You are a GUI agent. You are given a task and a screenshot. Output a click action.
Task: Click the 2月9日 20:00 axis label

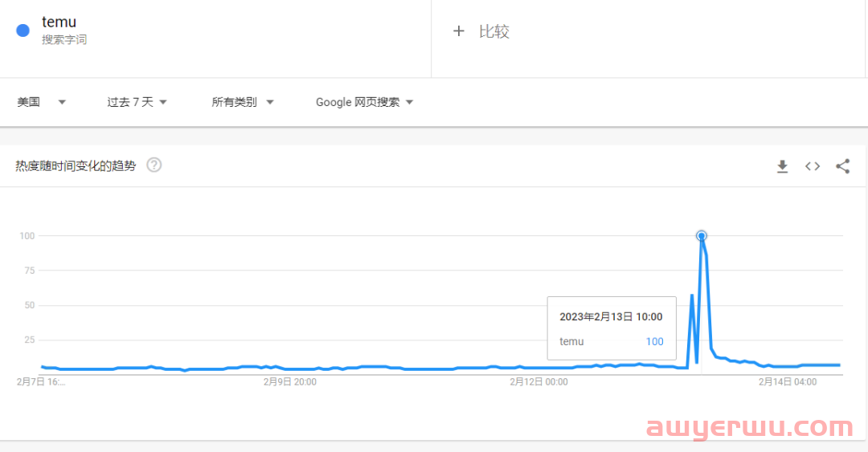point(289,381)
